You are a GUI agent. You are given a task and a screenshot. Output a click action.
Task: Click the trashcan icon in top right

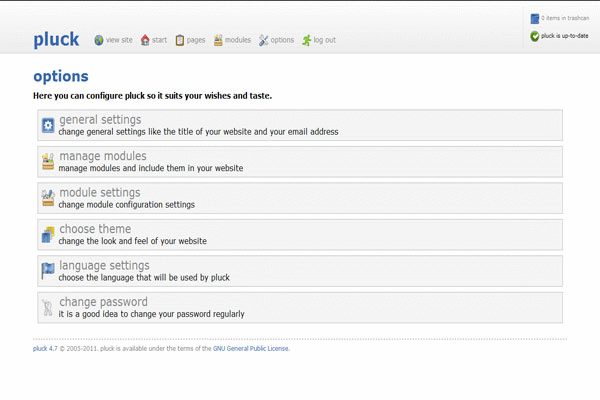click(x=535, y=18)
